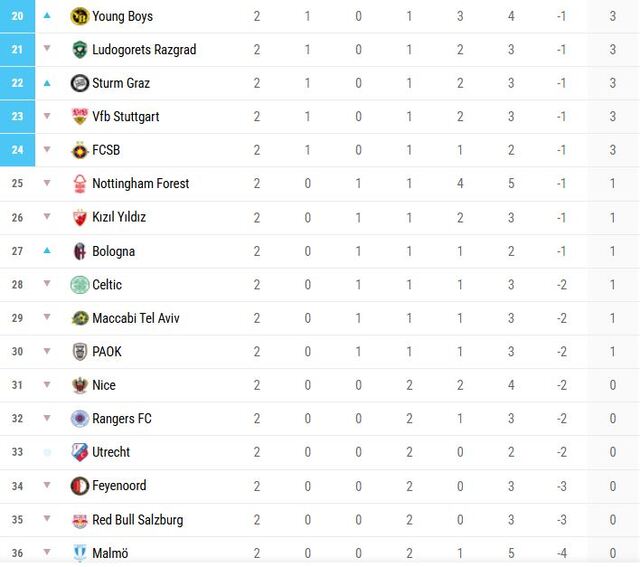
Task: Open the FCSB team link
Action: [x=106, y=150]
